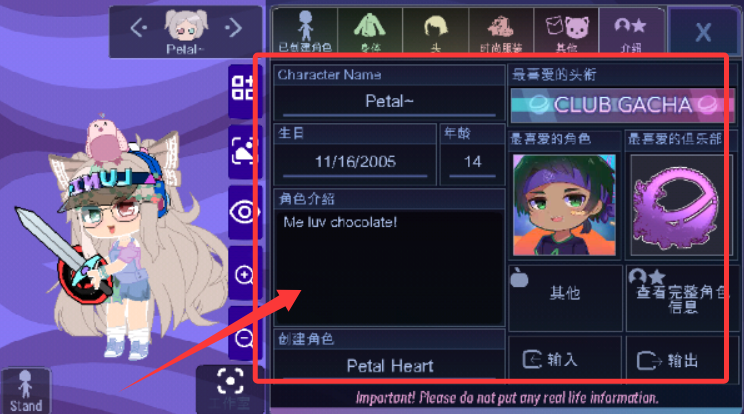
Task: Choose the favorite character portrait thumbnail
Action: [564, 205]
